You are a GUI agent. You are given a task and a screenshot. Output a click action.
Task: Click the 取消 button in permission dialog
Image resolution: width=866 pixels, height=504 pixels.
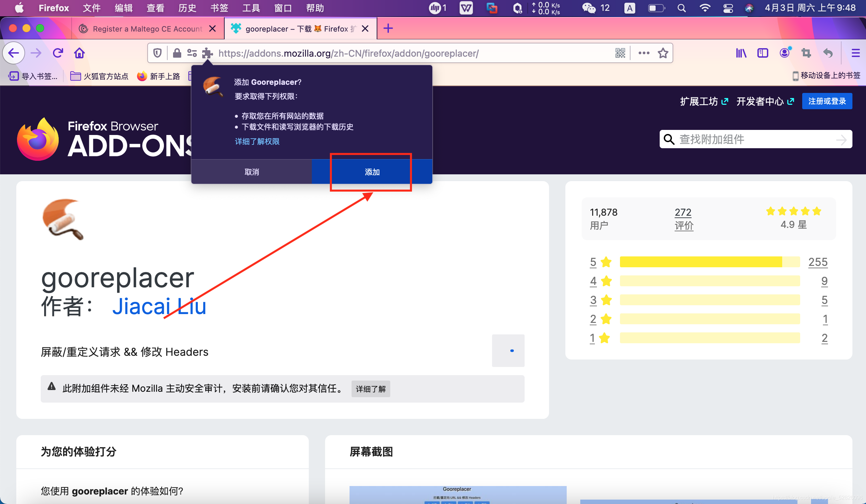[251, 172]
